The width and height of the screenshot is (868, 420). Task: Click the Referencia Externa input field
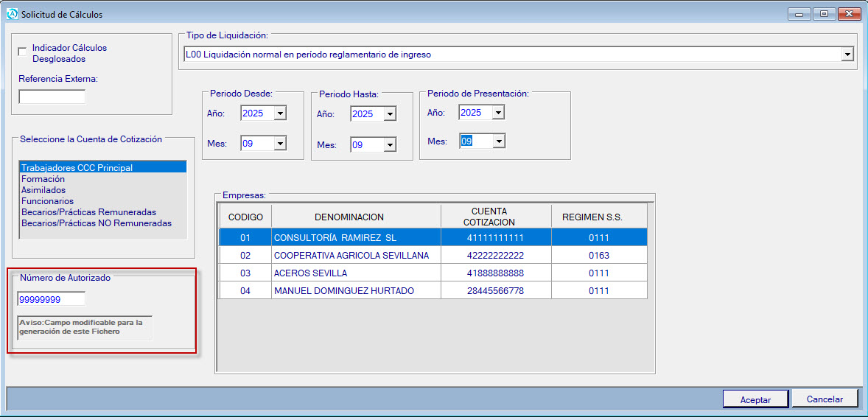[52, 97]
